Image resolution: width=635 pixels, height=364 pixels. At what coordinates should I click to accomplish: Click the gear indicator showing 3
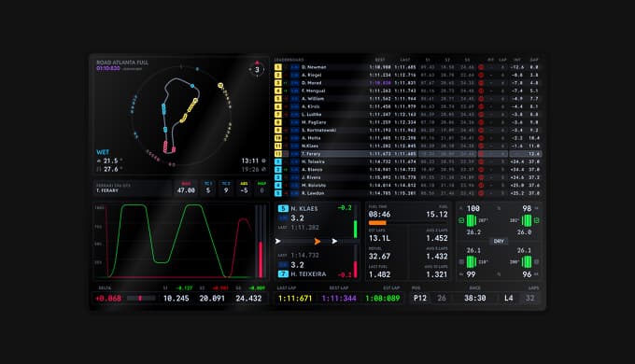pos(257,69)
